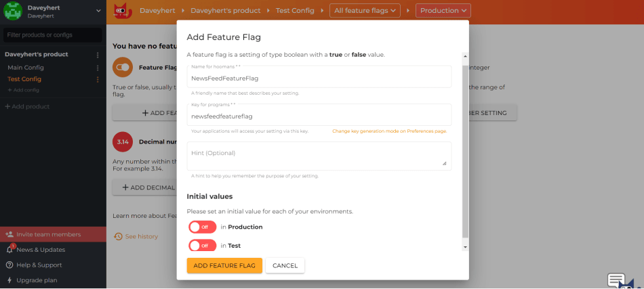644x289 pixels.
Task: Select Main Config in the sidebar
Action: point(26,68)
